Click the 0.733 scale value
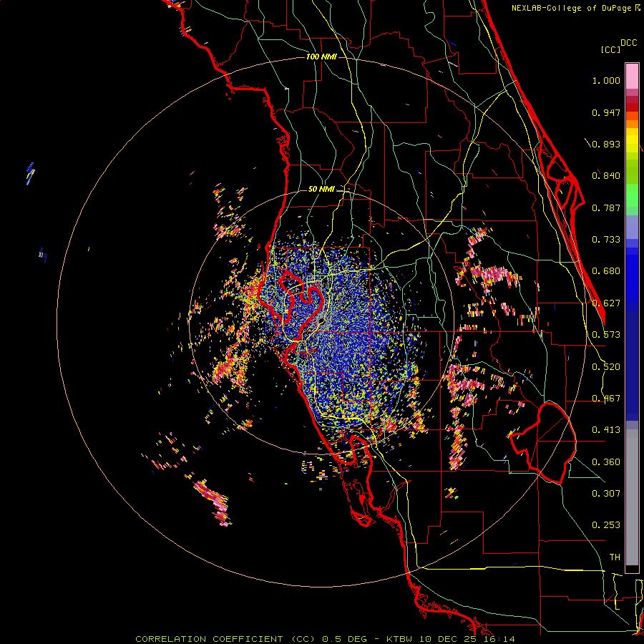644x644 pixels. tap(606, 240)
